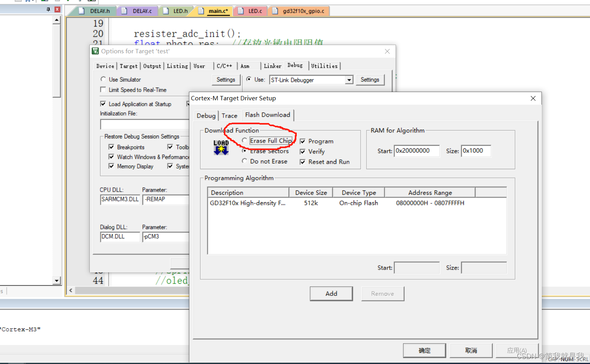Image resolution: width=590 pixels, height=364 pixels.
Task: Click the left panel scroll up arrow
Action: click(x=57, y=20)
